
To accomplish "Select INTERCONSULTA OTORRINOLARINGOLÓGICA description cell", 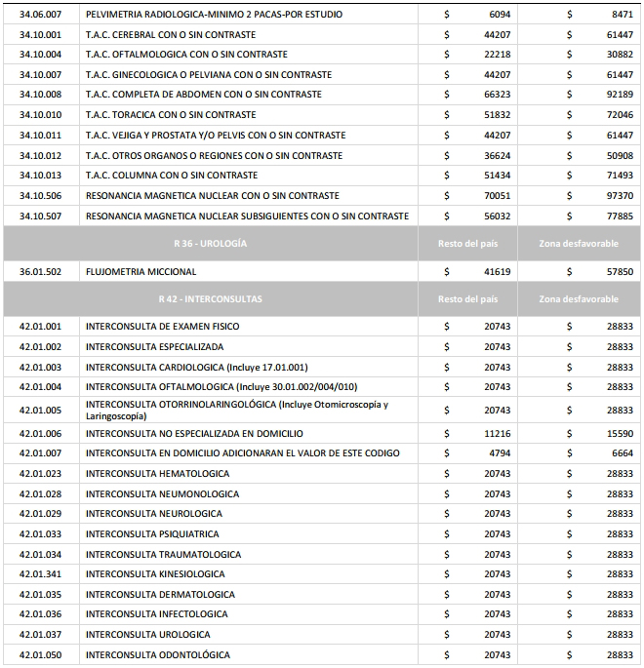I will pos(236,410).
